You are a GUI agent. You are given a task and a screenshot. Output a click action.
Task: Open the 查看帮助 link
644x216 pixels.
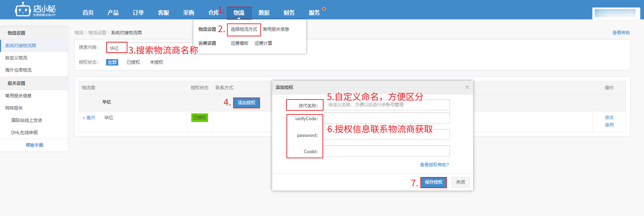click(x=621, y=33)
